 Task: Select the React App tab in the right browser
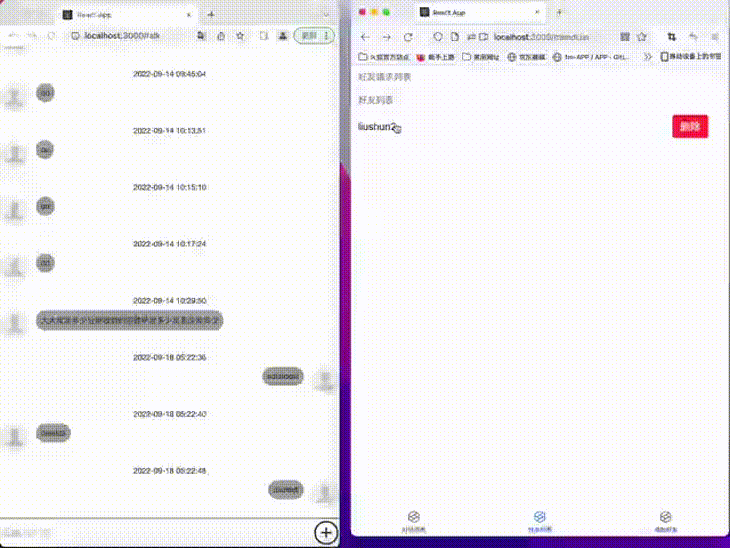coord(480,13)
